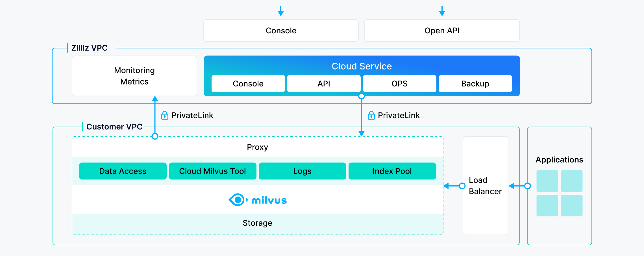
Task: Click the Cloud Service heading
Action: tap(362, 66)
